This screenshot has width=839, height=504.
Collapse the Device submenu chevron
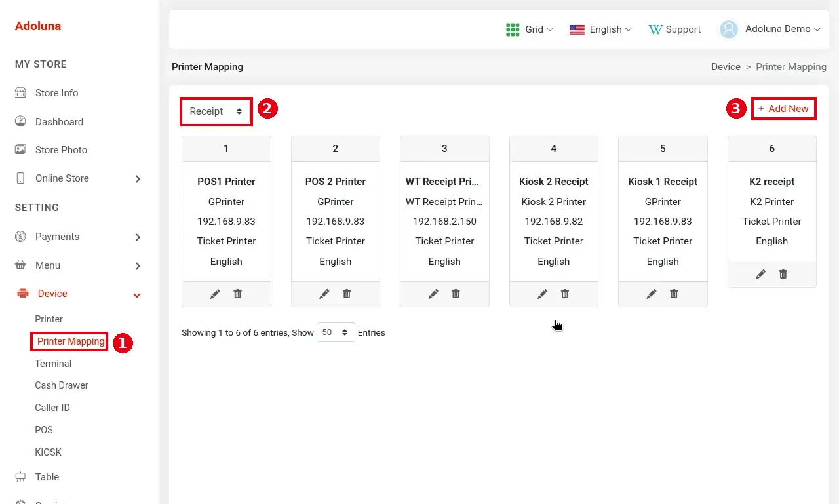click(x=137, y=295)
